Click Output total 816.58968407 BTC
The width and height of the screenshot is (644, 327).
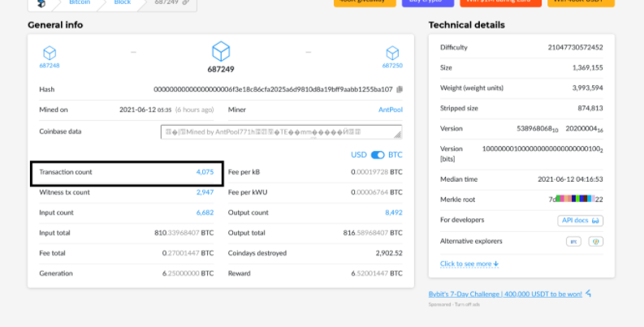(373, 233)
